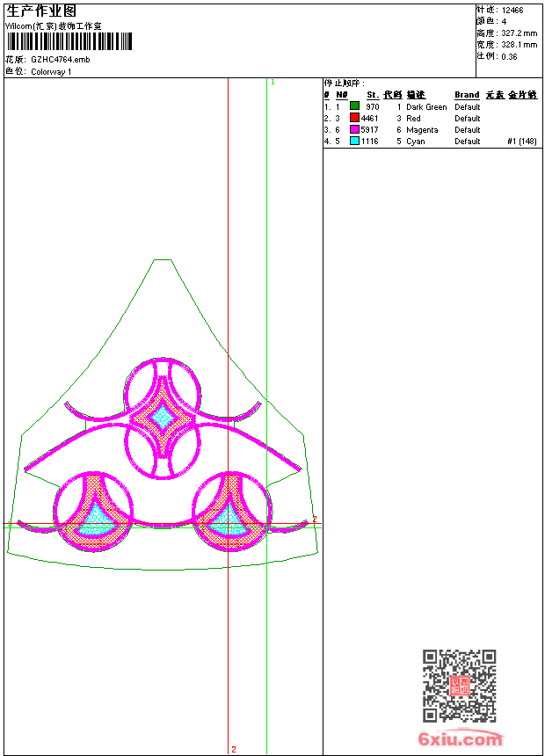545x756 pixels.
Task: Click the "金片链" column header
Action: [522, 95]
